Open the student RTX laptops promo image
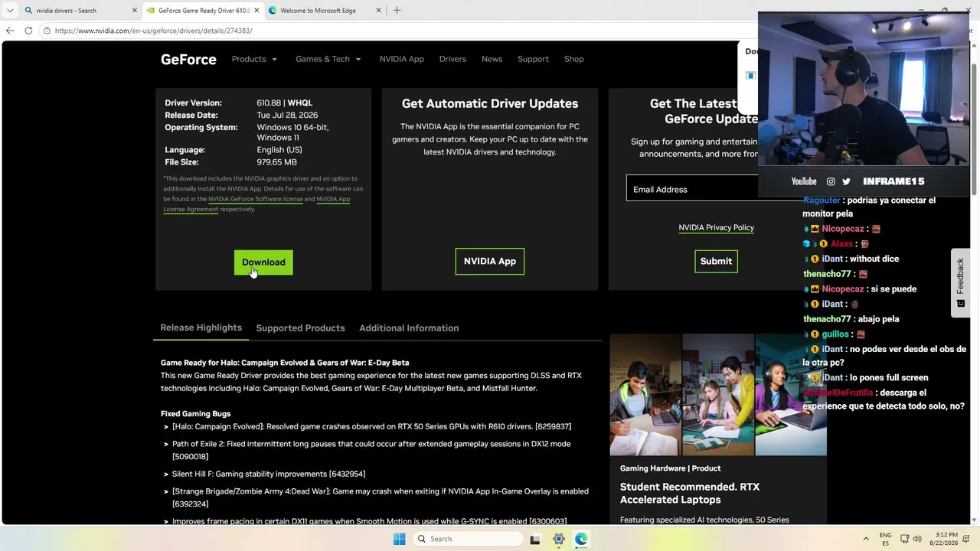The height and width of the screenshot is (551, 980). click(718, 395)
